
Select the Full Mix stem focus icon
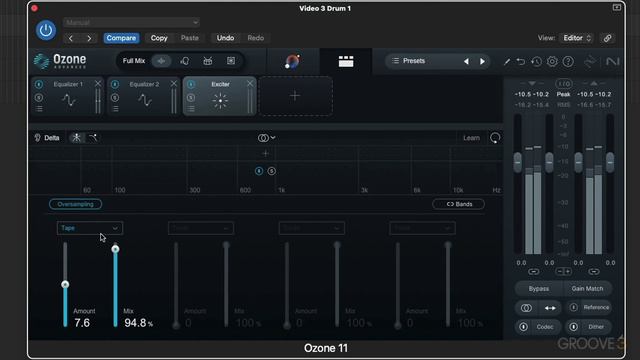click(161, 61)
